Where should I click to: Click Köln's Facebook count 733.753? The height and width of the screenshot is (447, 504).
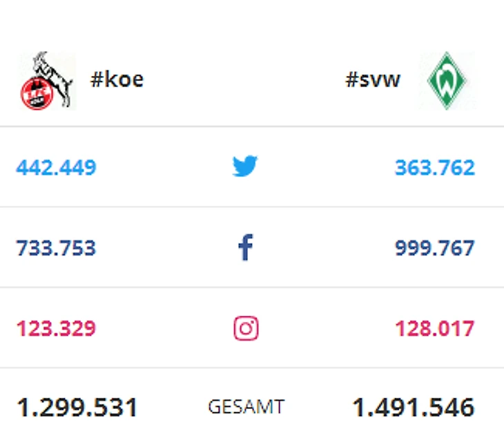(57, 247)
